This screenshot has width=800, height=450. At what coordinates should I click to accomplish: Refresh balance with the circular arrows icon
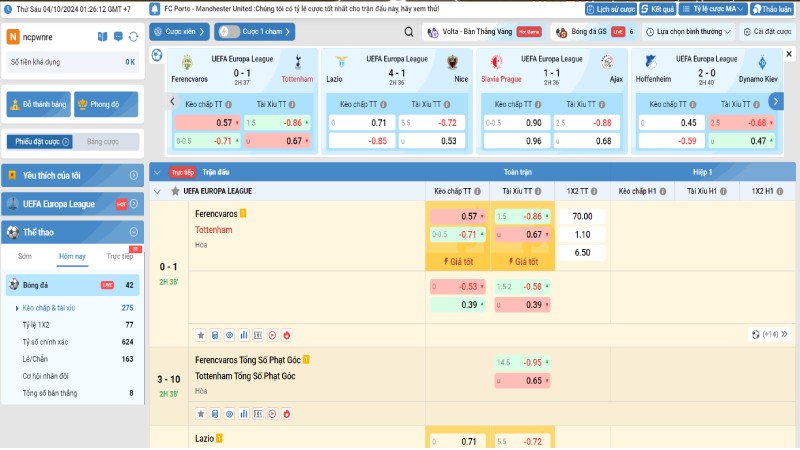coord(134,37)
